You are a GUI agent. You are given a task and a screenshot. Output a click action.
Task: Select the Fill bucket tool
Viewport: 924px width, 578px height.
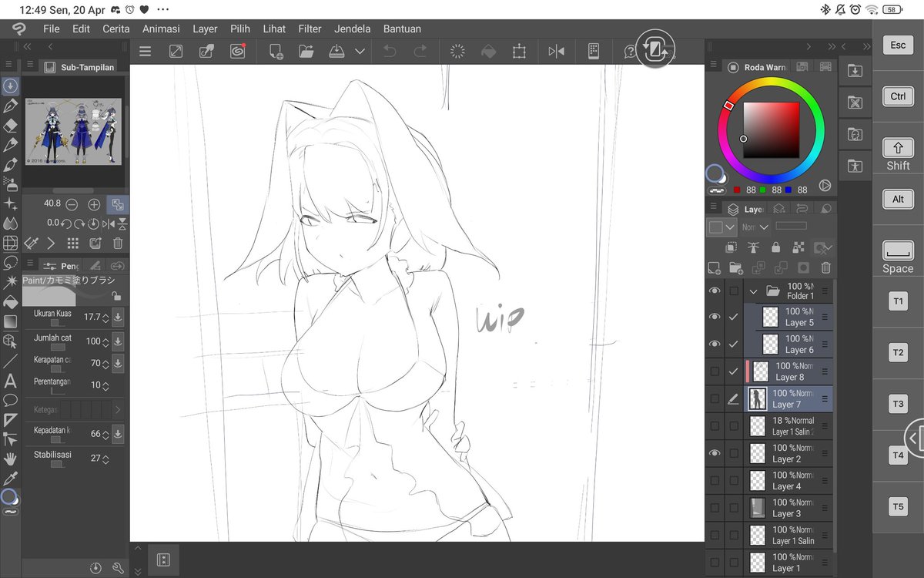(x=11, y=301)
